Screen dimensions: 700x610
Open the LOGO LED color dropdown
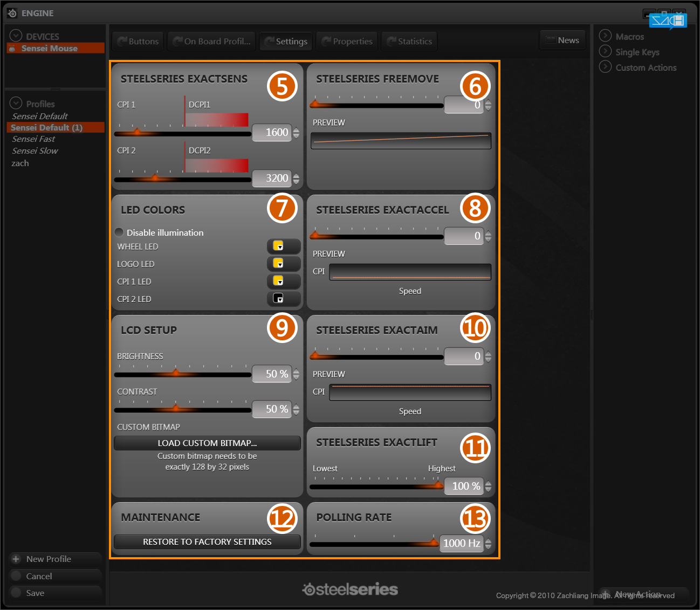(x=284, y=263)
